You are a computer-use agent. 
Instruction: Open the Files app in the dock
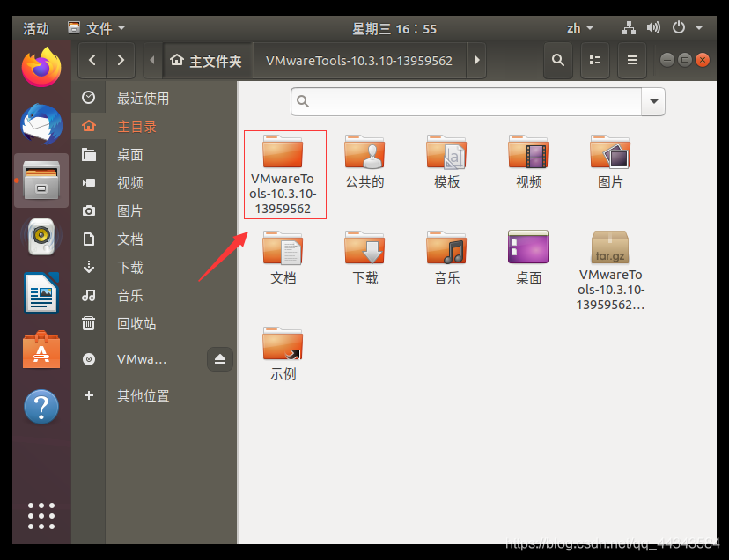[x=41, y=181]
